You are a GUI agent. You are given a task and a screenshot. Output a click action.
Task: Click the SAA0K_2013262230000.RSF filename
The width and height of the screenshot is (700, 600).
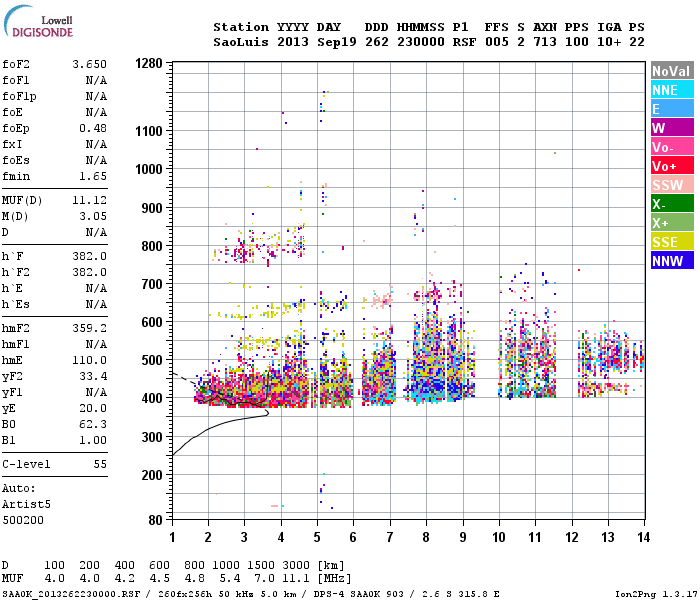tap(71, 594)
